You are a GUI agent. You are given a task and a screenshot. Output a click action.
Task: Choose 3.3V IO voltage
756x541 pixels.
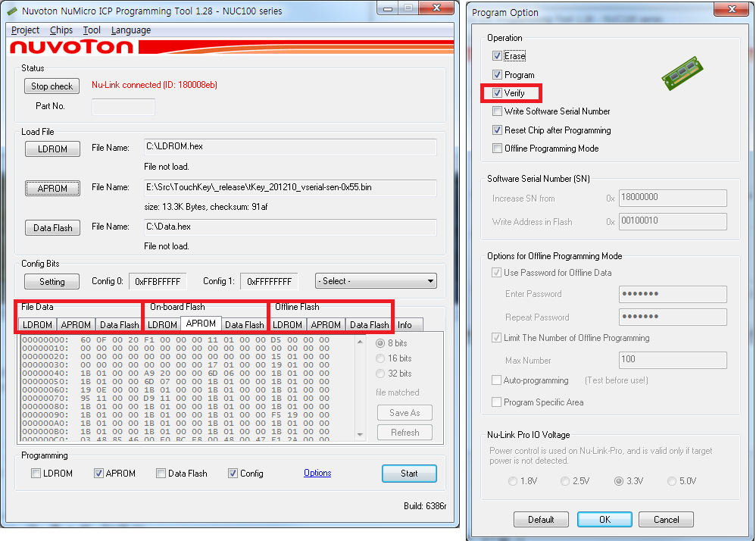pos(619,481)
